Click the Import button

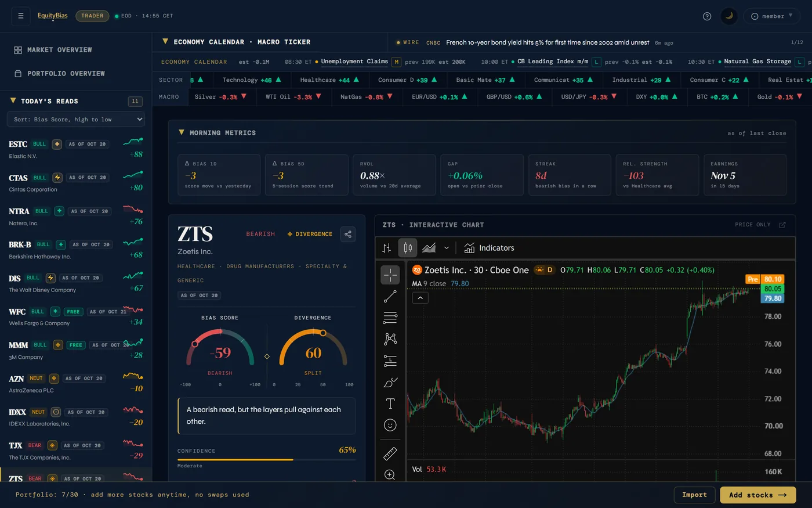pyautogui.click(x=694, y=495)
